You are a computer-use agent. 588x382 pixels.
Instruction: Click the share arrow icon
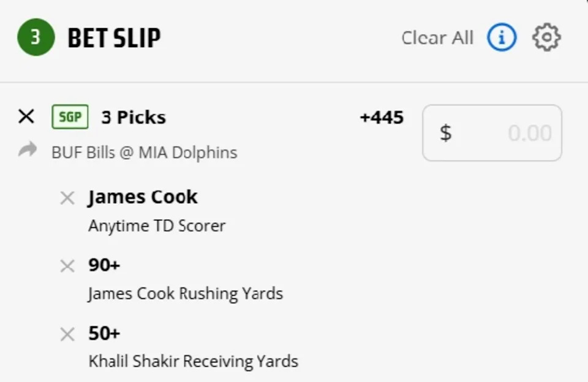coord(28,151)
